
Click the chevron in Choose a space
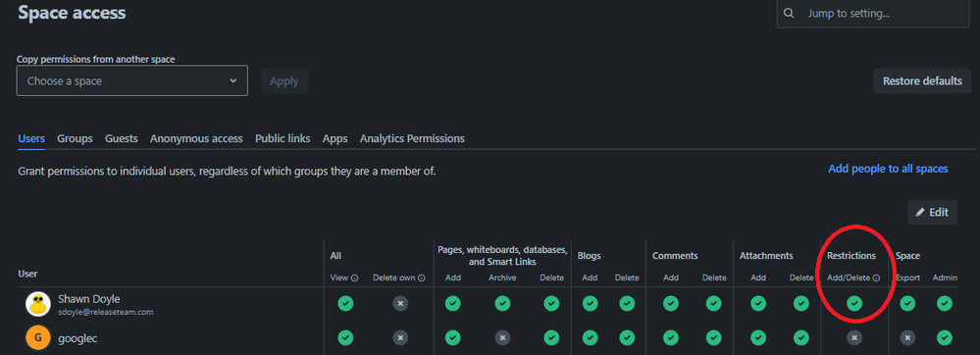pos(233,80)
